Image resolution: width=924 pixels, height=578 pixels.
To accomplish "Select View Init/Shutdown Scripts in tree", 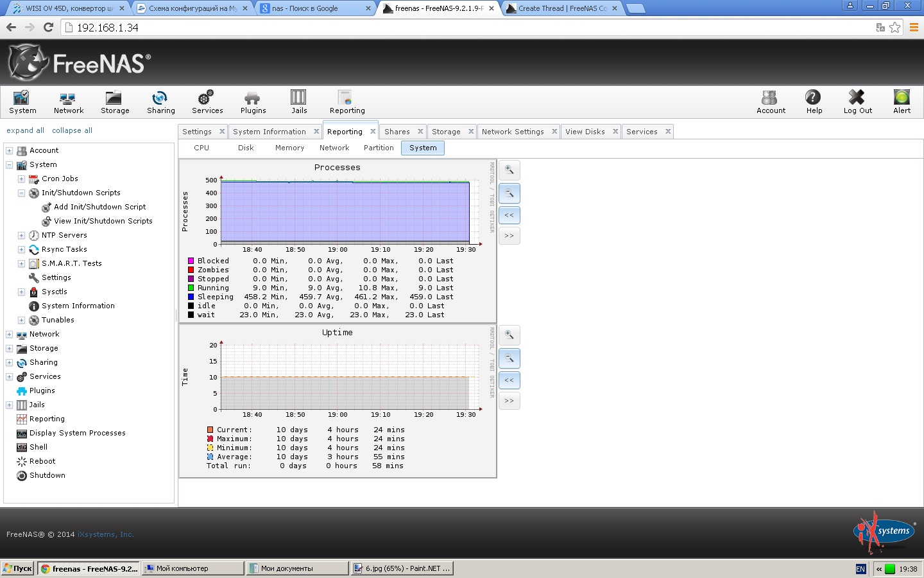I will coord(103,221).
